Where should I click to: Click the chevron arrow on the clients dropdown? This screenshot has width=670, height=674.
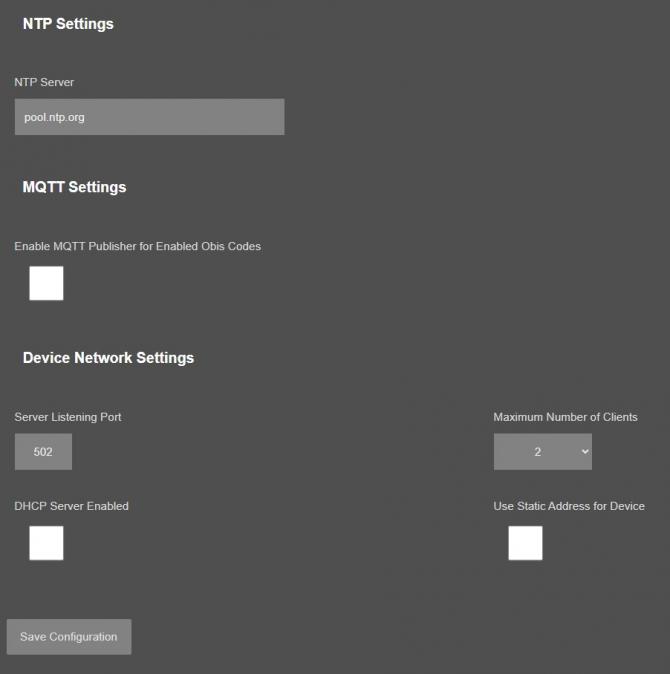coord(585,452)
